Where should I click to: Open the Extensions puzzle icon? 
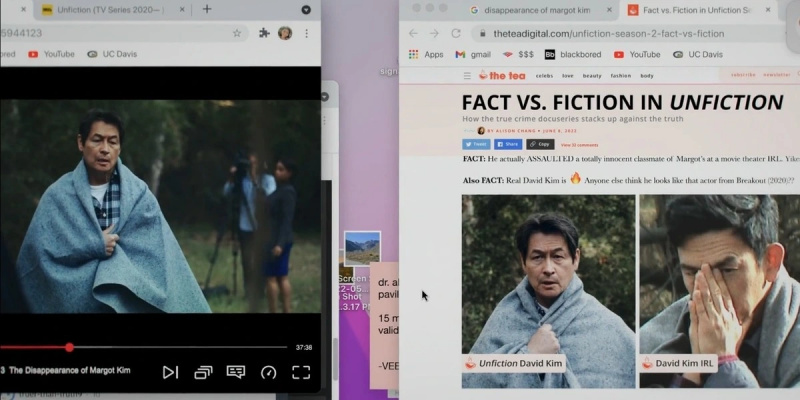coord(264,33)
